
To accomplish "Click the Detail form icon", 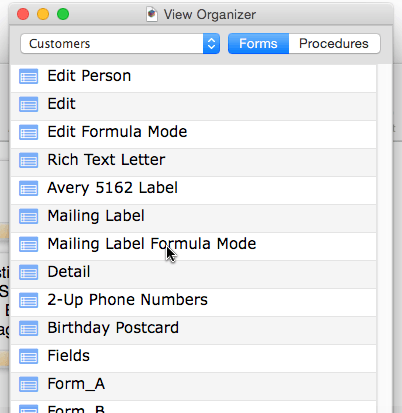I will [x=28, y=272].
